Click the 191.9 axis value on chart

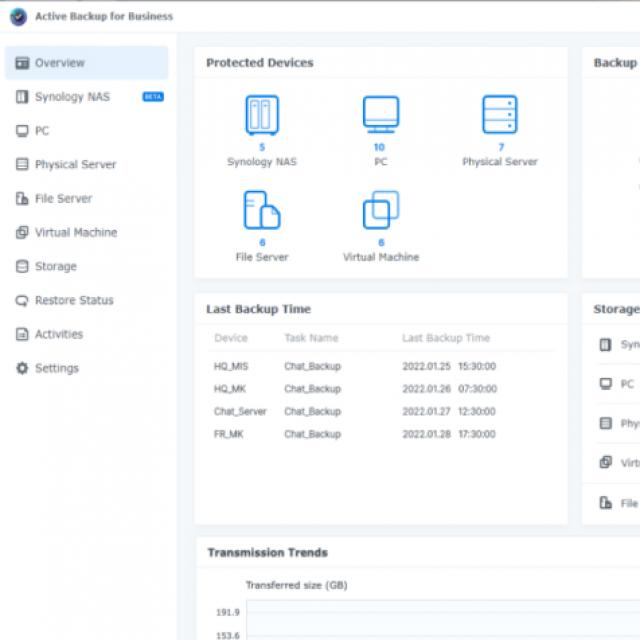tap(228, 612)
